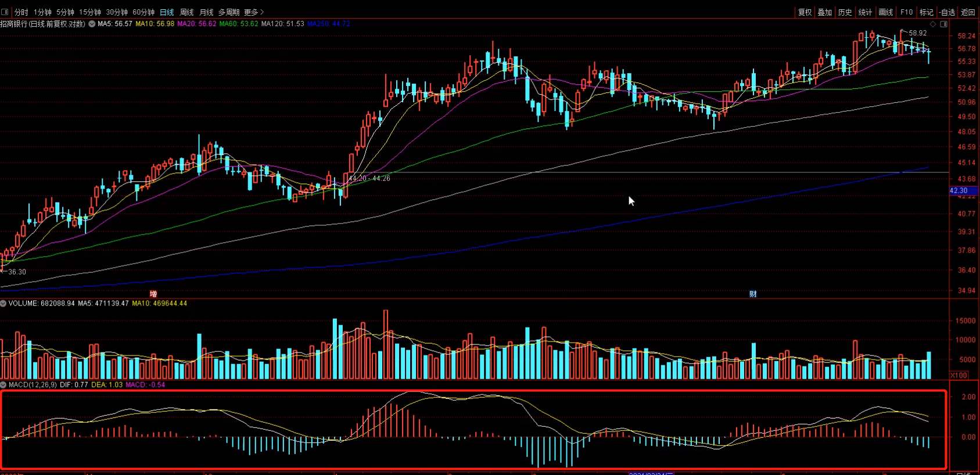Click the X100 volume unit label
980x475 pixels.
click(x=959, y=375)
